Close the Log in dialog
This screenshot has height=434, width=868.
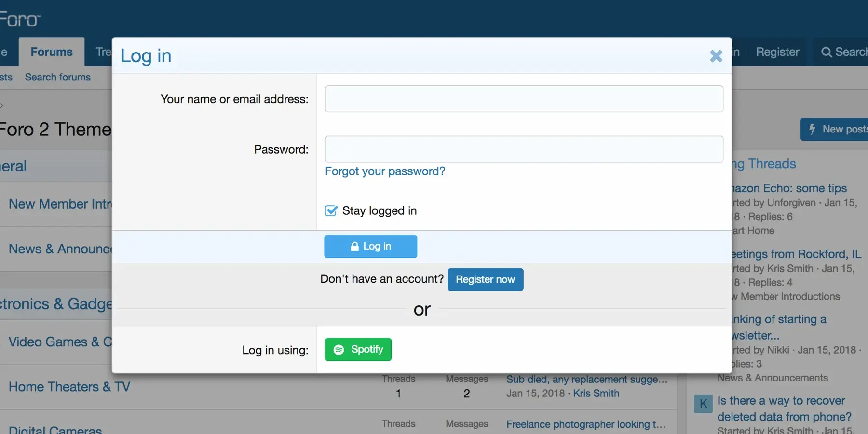pyautogui.click(x=716, y=56)
